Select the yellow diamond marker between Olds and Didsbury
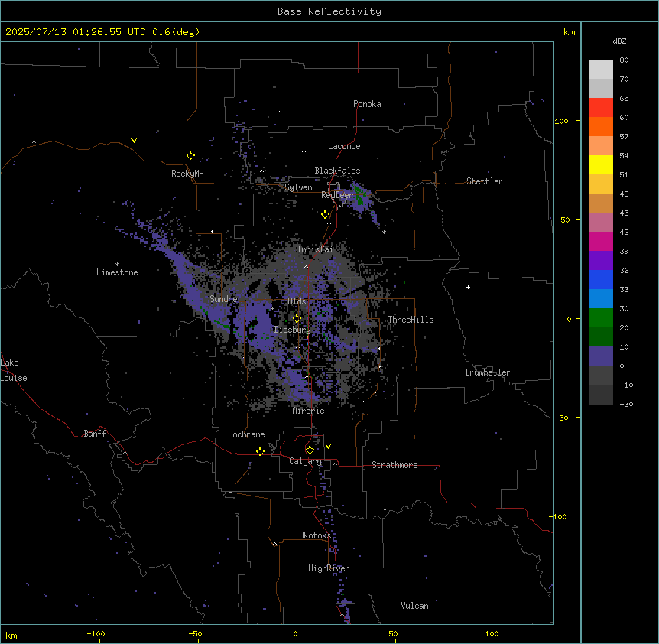 click(x=297, y=319)
